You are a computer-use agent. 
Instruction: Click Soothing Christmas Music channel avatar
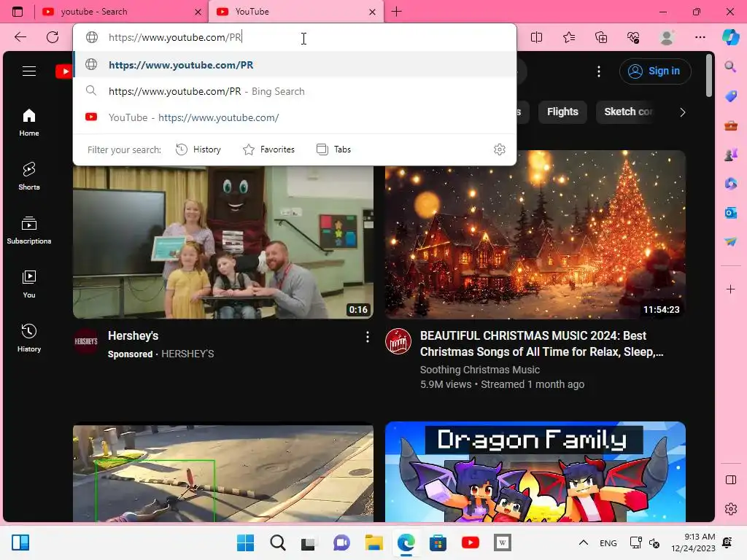coord(398,341)
